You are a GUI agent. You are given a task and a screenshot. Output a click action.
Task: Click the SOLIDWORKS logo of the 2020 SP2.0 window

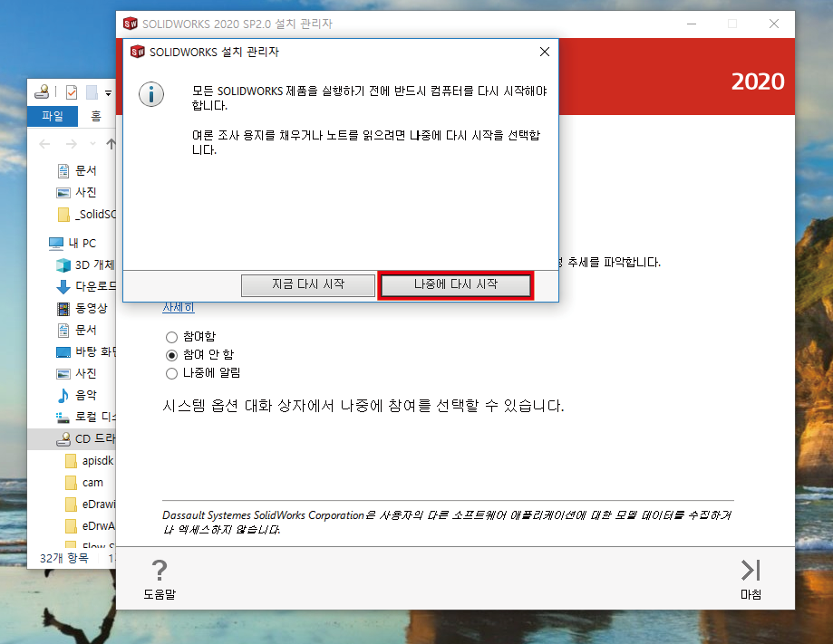click(x=131, y=24)
